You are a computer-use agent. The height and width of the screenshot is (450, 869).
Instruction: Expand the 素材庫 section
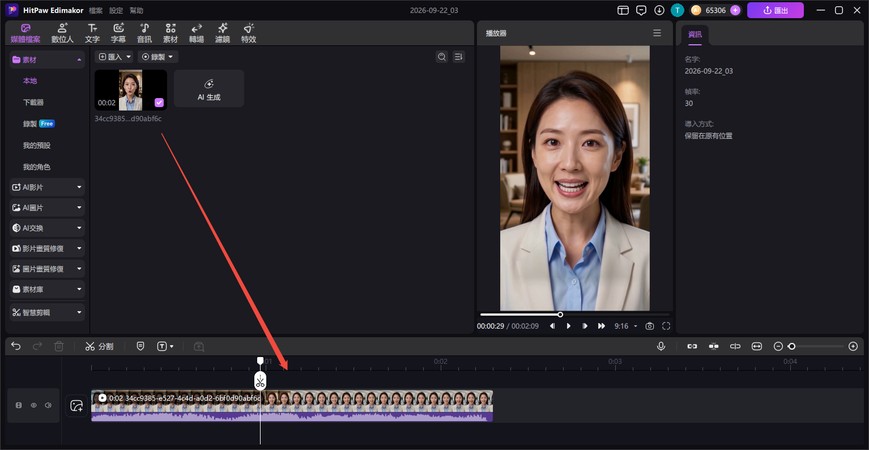pyautogui.click(x=47, y=289)
